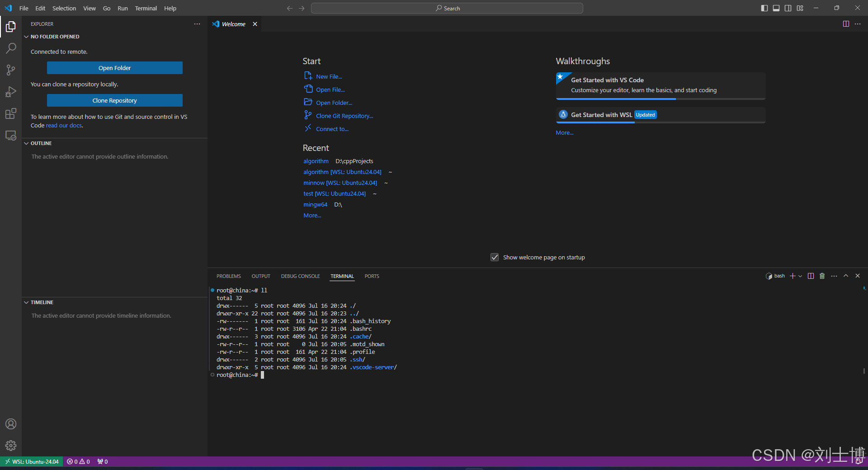Viewport: 868px width, 470px height.
Task: Open the Edit menu
Action: point(40,8)
